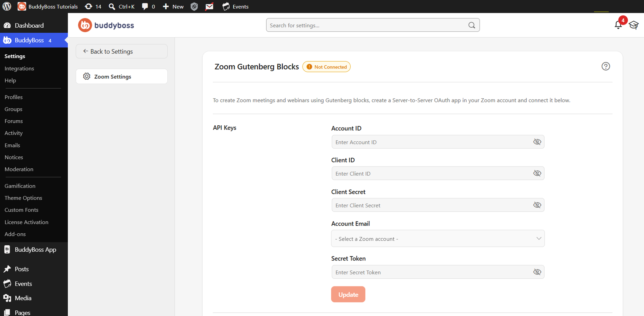Open the mail envelope icon
The width and height of the screenshot is (644, 316).
(x=209, y=6)
